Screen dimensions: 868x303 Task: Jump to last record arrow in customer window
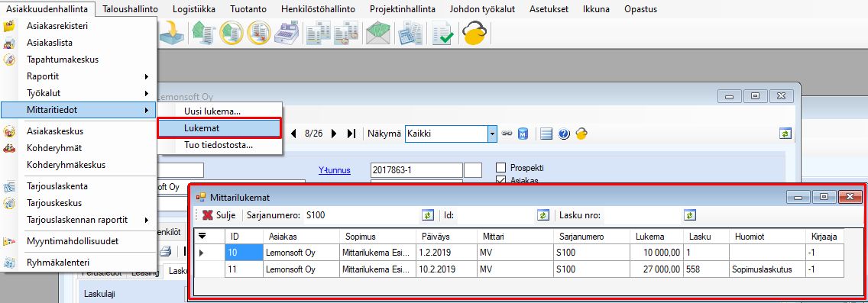tap(351, 134)
